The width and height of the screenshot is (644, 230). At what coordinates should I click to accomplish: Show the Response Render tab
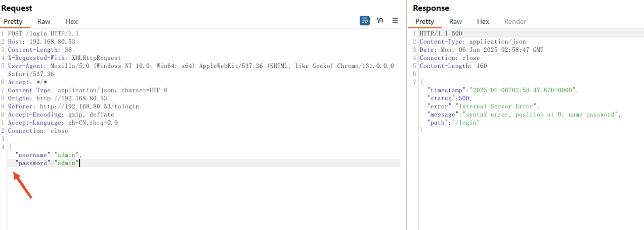(x=515, y=21)
